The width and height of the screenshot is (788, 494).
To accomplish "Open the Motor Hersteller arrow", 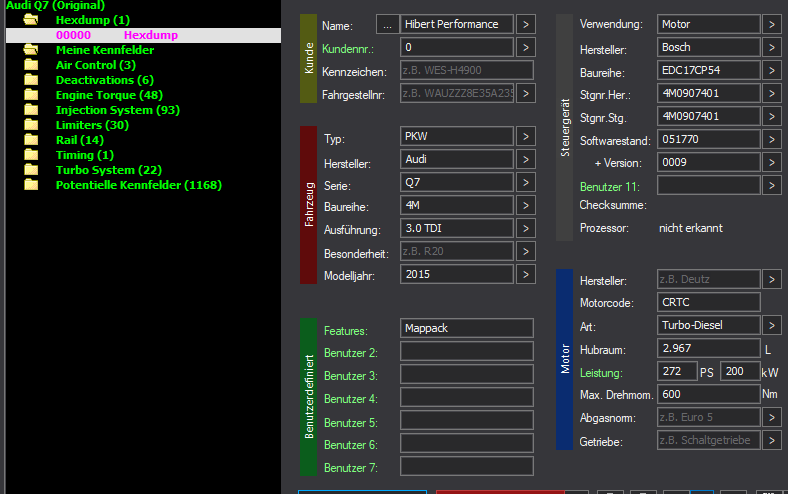I will tap(772, 279).
